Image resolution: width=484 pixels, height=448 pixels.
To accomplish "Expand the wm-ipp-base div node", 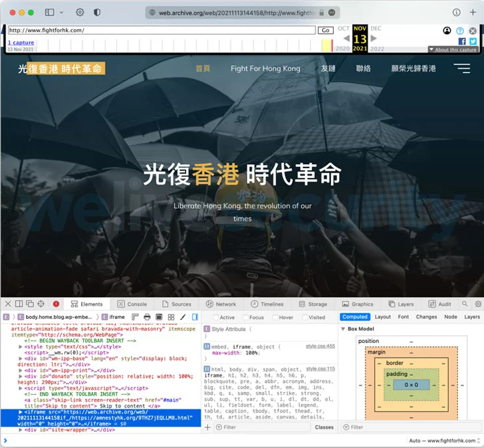I will coord(21,358).
